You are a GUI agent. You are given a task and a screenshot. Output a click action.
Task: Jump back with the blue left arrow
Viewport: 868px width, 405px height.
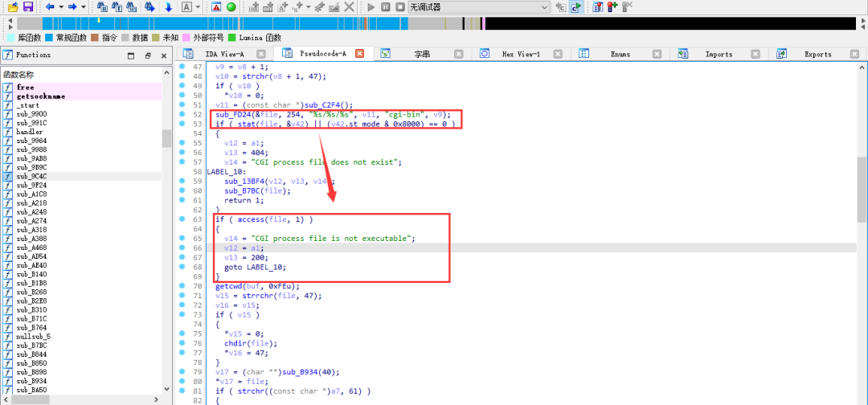pos(50,6)
